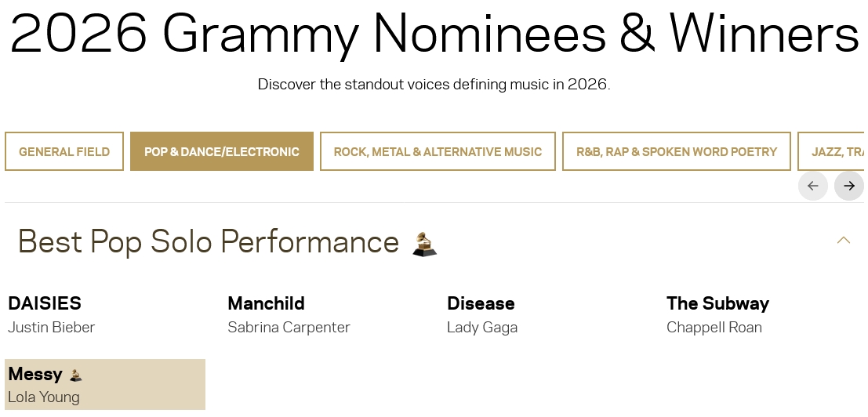Click artist name Sabrina Carpenter
The height and width of the screenshot is (417, 868).
(x=289, y=327)
